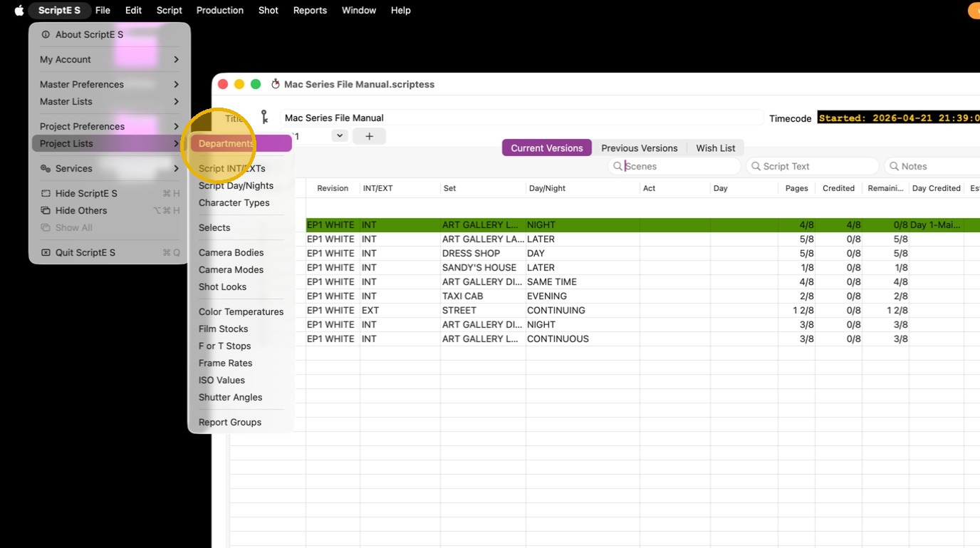Sort by the Credited column header

838,188
